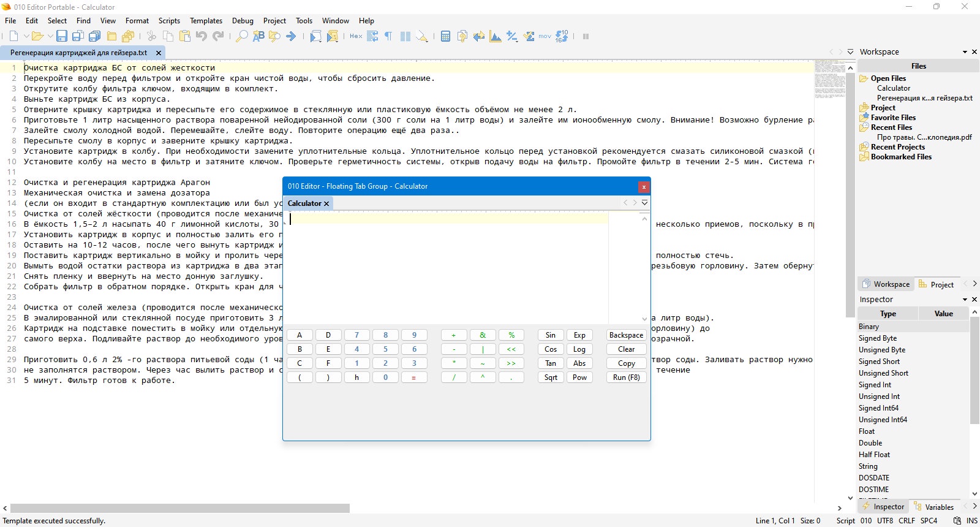This screenshot has height=527, width=980.
Task: Open the SPC4 tab setting in status bar
Action: pyautogui.click(x=929, y=521)
